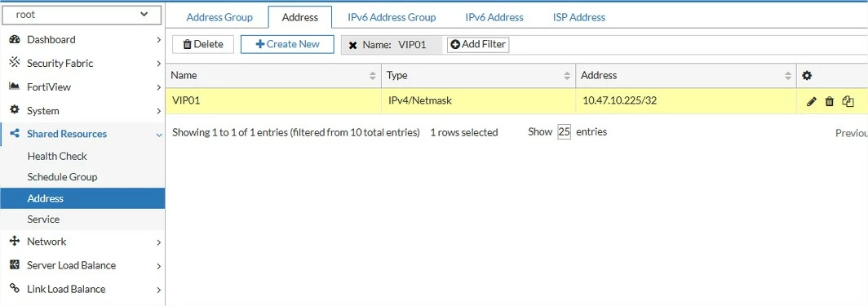Select Address under Shared Resources
The image size is (868, 306).
(x=82, y=198)
